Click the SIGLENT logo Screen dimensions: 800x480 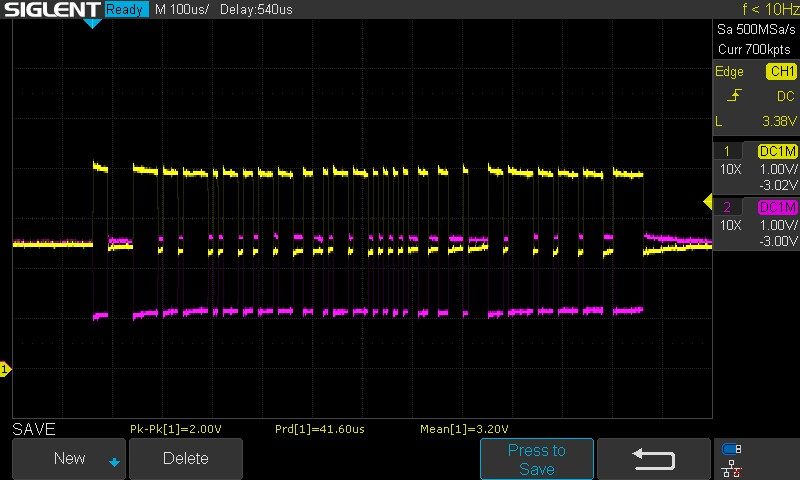tap(53, 9)
